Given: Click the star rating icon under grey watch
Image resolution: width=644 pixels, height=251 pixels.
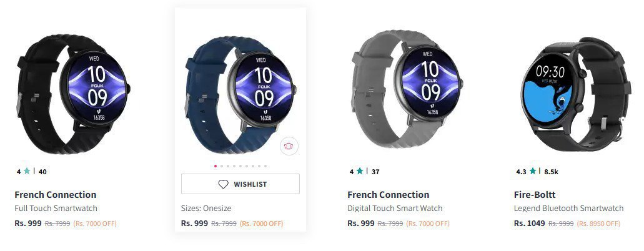Looking at the screenshot, I should click(360, 171).
